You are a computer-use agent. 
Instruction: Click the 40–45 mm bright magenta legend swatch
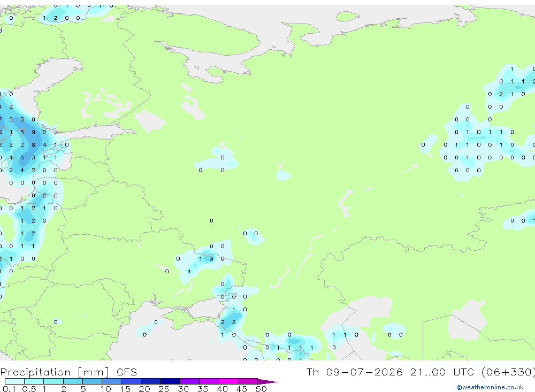[228, 381]
